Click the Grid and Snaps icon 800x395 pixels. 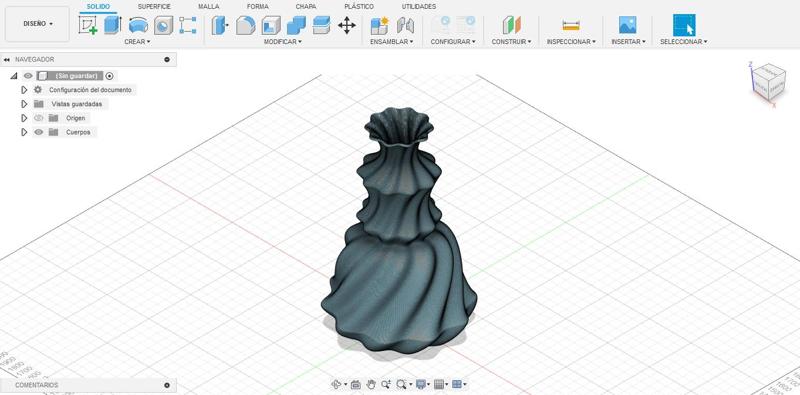point(439,384)
